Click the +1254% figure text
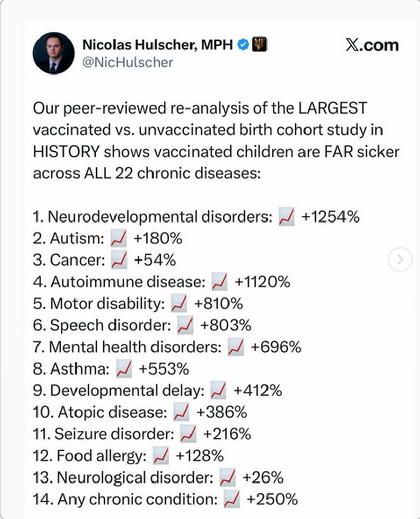This screenshot has width=420, height=519. click(330, 217)
